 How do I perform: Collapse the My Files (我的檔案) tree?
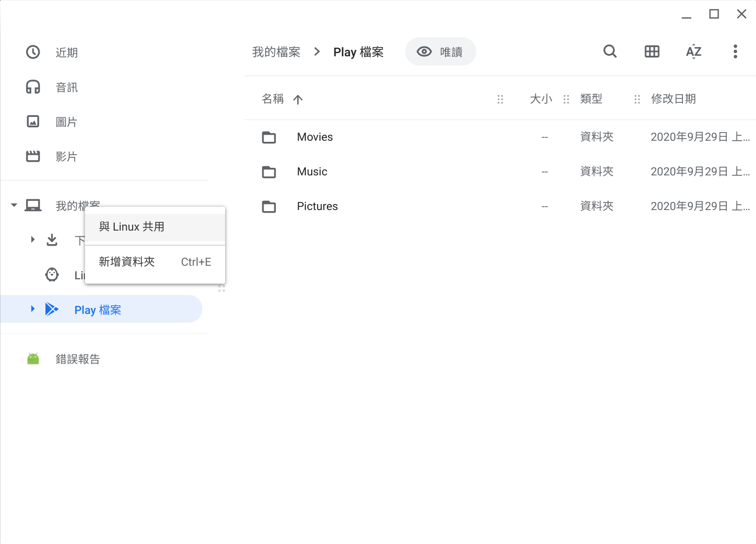tap(14, 205)
